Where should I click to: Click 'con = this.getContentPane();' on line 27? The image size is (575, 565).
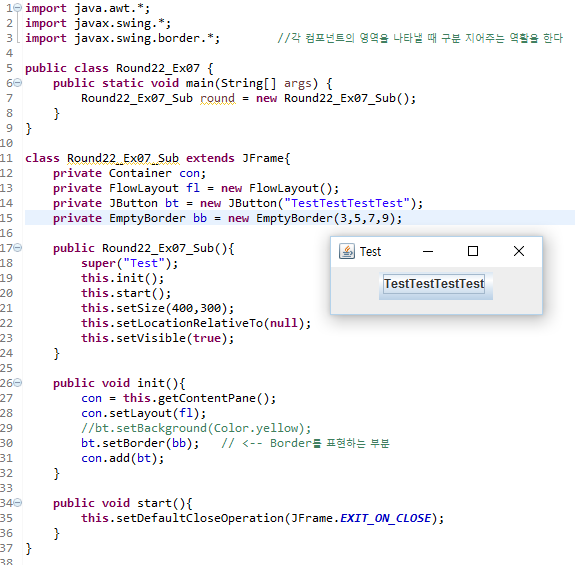(179, 398)
